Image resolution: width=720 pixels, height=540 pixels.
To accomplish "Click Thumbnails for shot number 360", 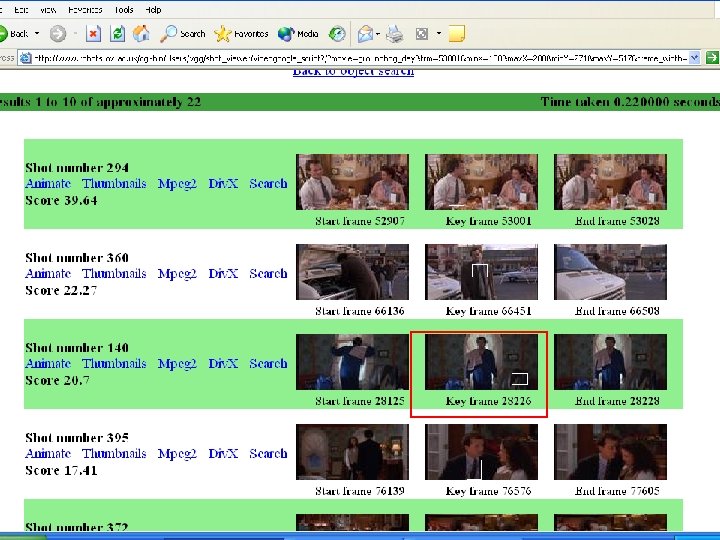I will coord(114,274).
